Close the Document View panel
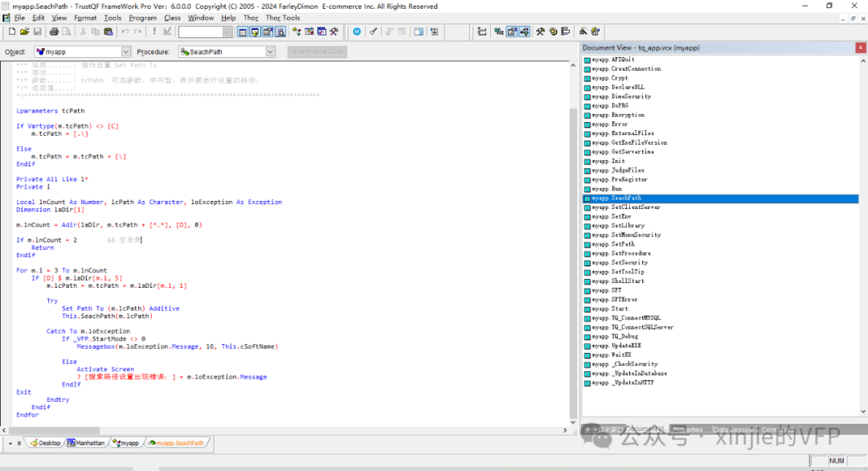This screenshot has height=471, width=868. pyautogui.click(x=861, y=48)
